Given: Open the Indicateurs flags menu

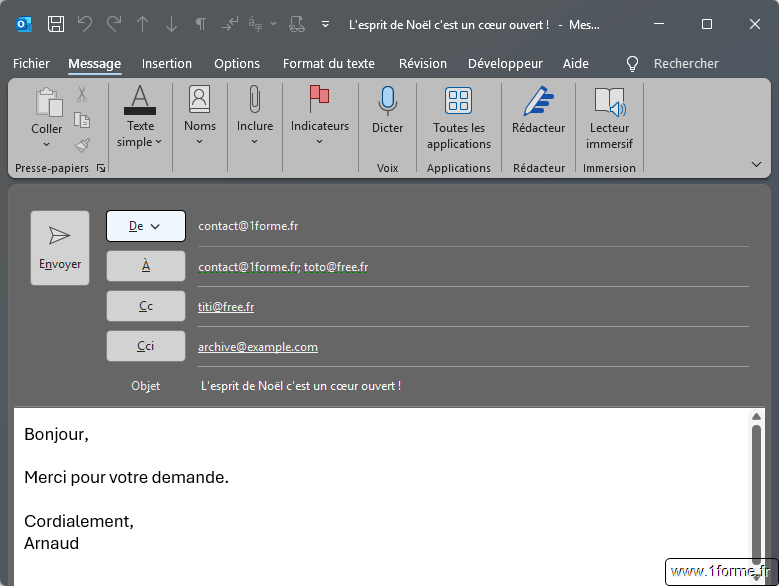Looking at the screenshot, I should (x=319, y=116).
